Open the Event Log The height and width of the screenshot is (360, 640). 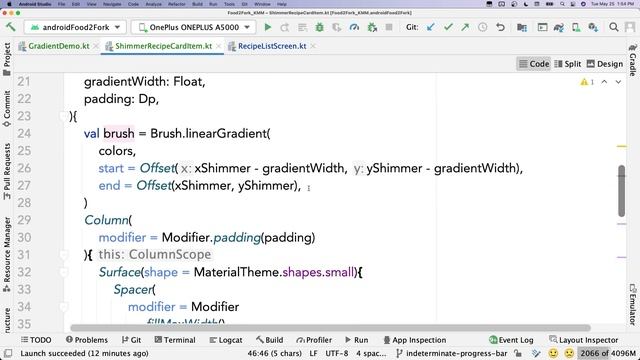point(511,340)
